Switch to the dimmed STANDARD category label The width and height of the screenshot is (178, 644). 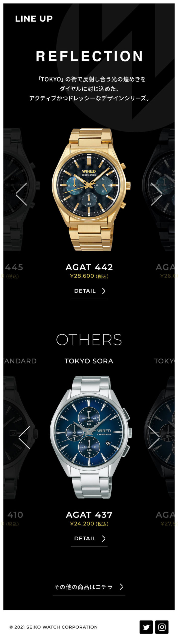pos(20,361)
